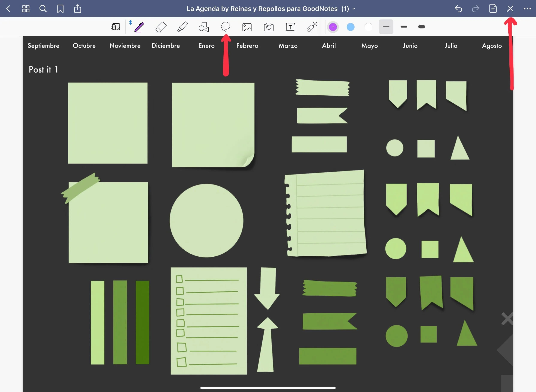Select the Lasso tool

225,27
